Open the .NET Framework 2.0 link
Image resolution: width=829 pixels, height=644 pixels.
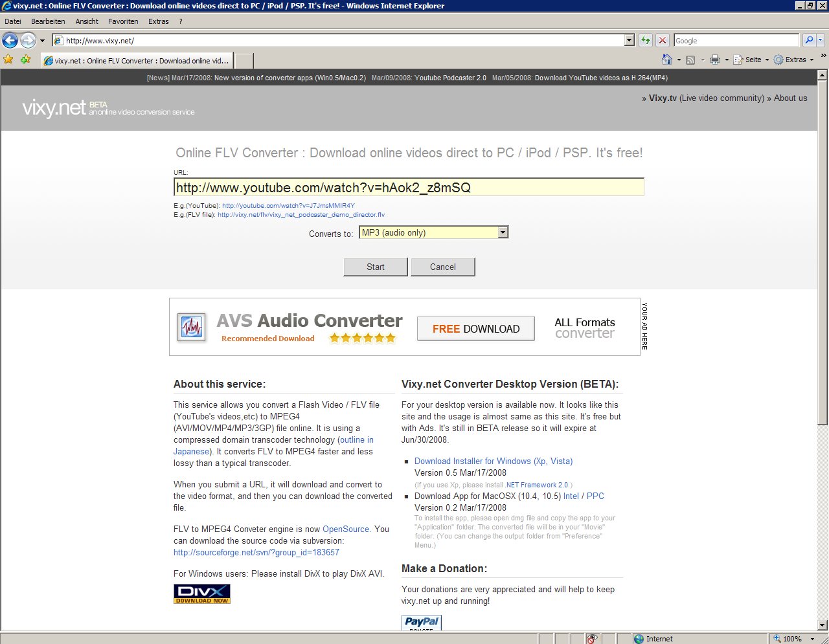click(x=537, y=485)
